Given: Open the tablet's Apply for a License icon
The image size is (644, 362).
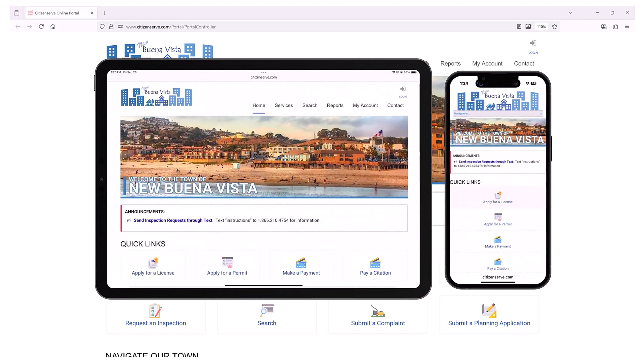Looking at the screenshot, I should coord(153,263).
